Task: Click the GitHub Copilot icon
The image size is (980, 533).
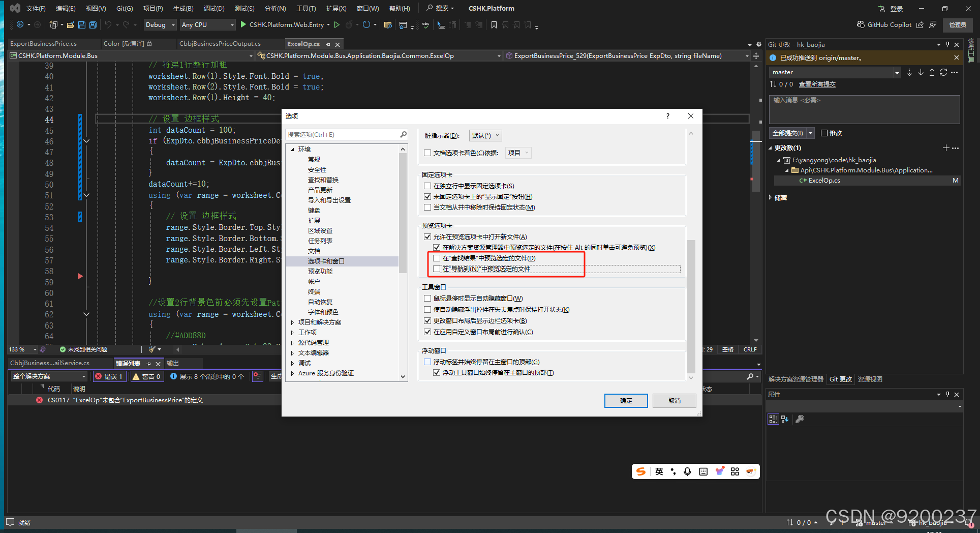Action: pyautogui.click(x=861, y=24)
